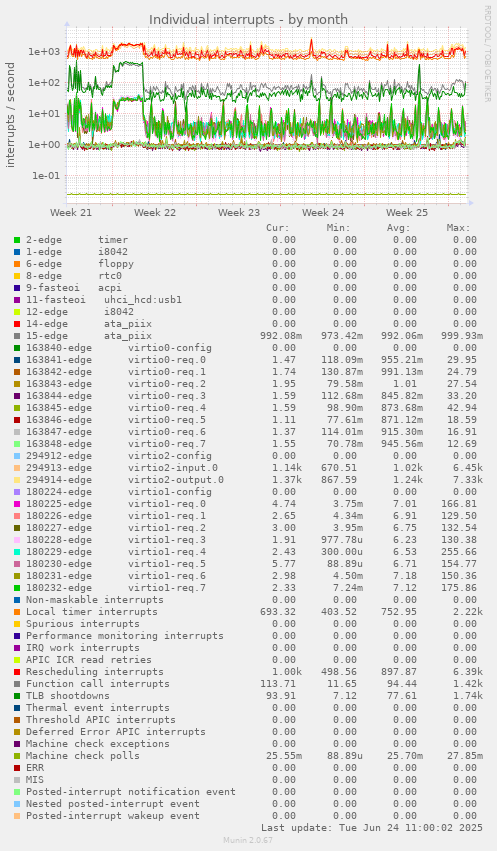Click the graph title Individual interrupts
497x851 pixels.
pyautogui.click(x=248, y=20)
